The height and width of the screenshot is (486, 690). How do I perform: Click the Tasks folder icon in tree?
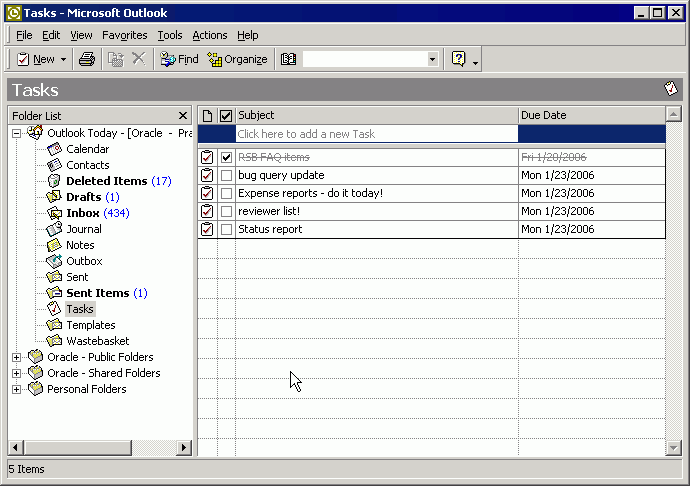coord(54,309)
